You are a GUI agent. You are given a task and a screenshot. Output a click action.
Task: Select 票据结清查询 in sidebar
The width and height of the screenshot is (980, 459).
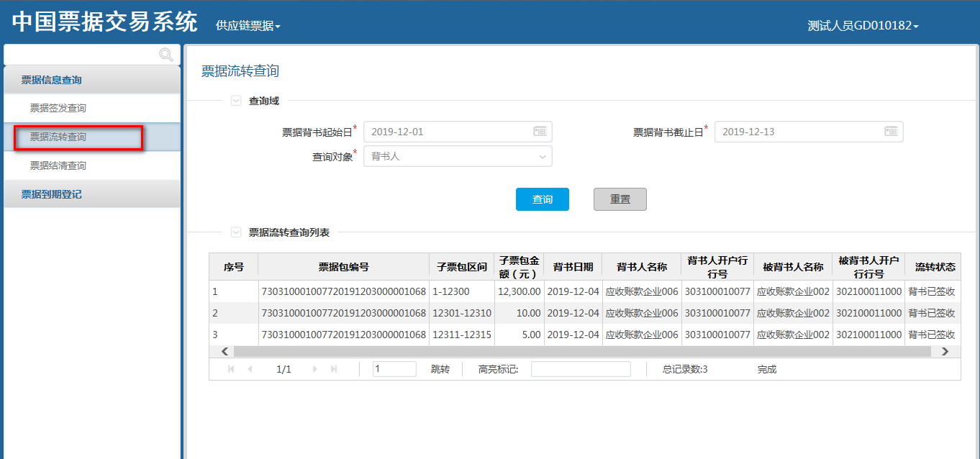(x=58, y=165)
